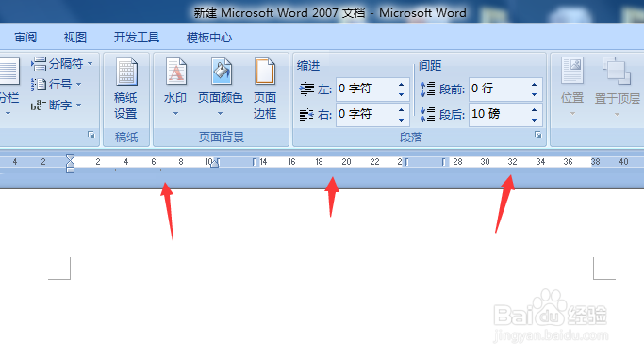The height and width of the screenshot is (358, 644).
Task: Click the left indent square ruler marker
Action: 70,170
